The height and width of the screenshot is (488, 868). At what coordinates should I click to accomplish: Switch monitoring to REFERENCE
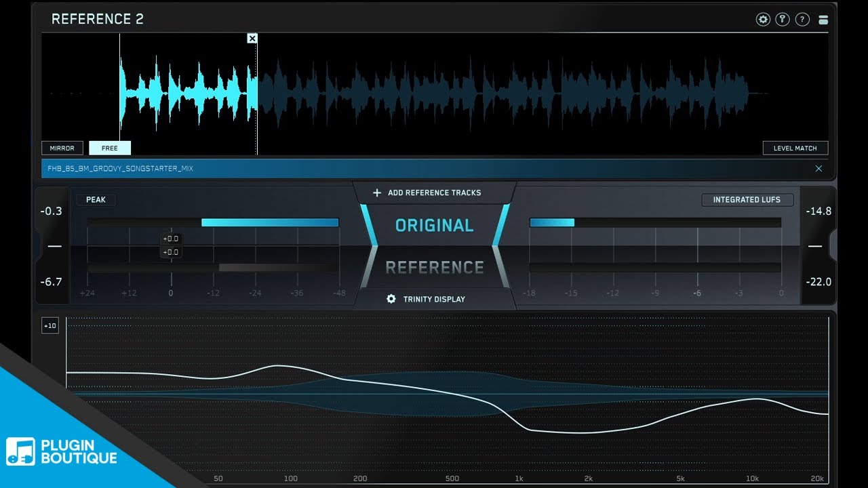pyautogui.click(x=435, y=268)
